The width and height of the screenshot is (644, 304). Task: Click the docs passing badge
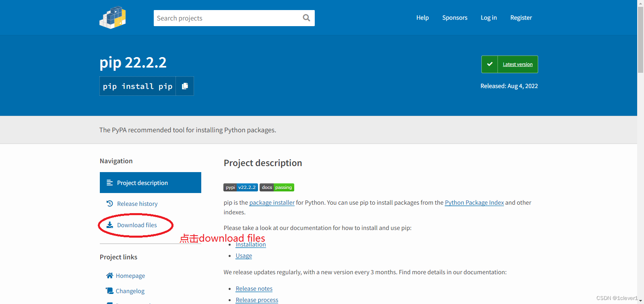coord(277,187)
